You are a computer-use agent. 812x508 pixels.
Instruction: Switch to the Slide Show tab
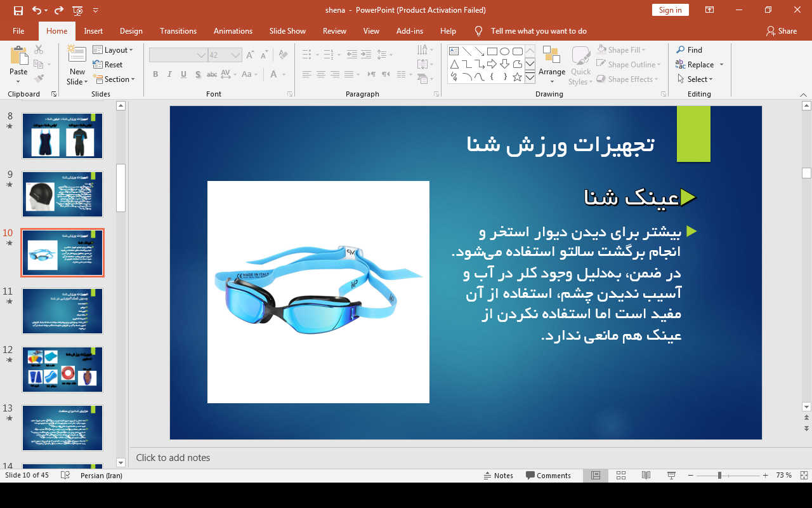click(287, 31)
